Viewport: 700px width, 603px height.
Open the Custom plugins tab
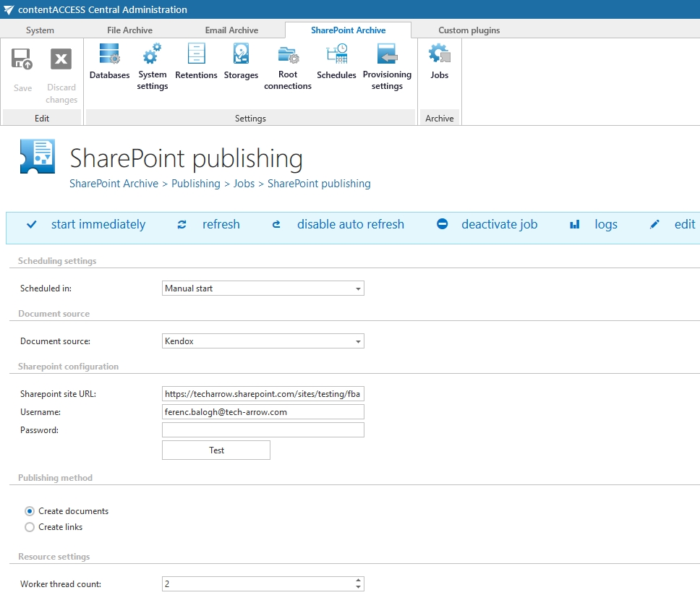469,30
